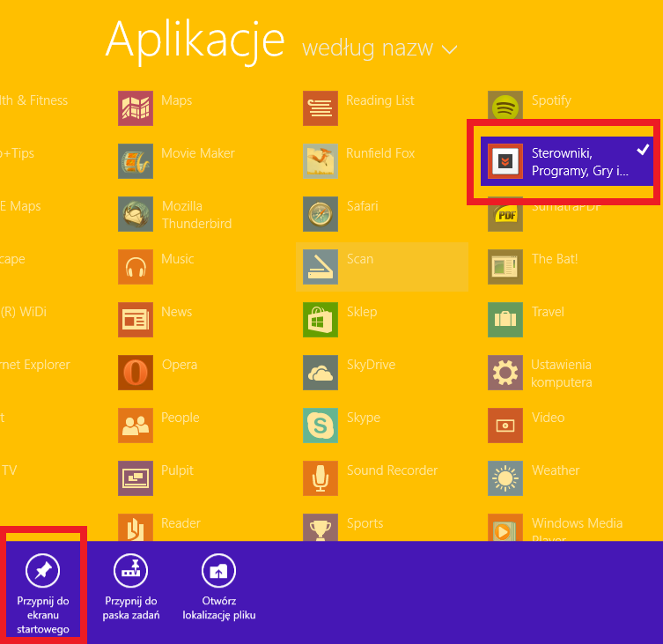Image resolution: width=663 pixels, height=644 pixels.
Task: Click the 'Travel' label
Action: [548, 312]
